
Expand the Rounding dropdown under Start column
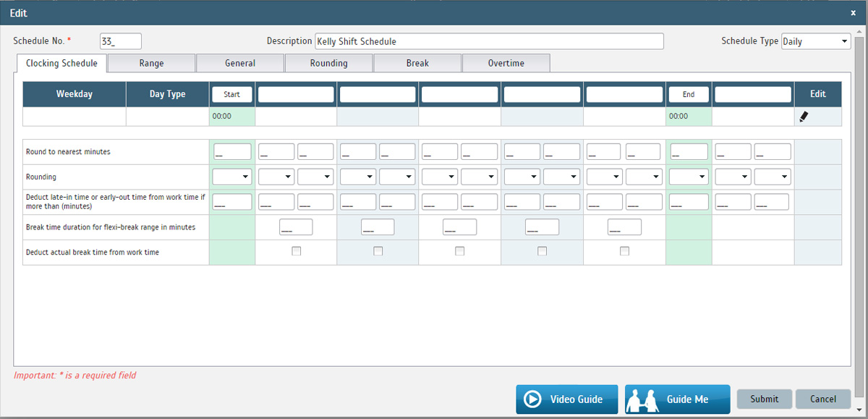point(231,177)
